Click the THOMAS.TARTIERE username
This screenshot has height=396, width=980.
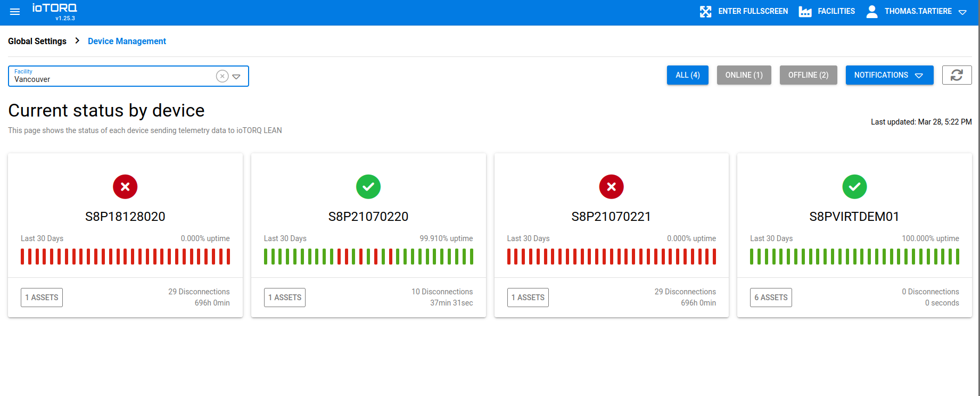(918, 11)
